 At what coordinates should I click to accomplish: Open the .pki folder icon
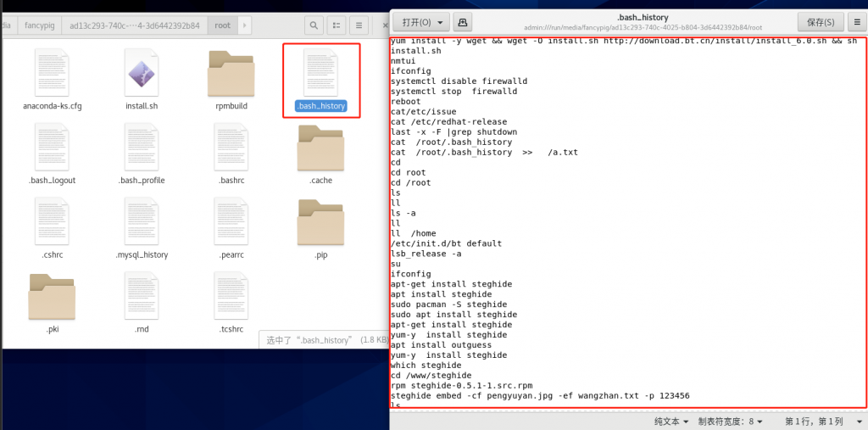pos(52,297)
